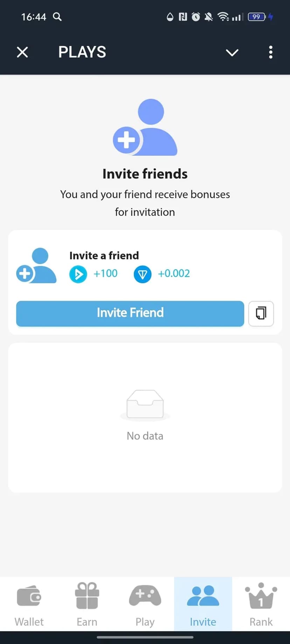Open the Wallet tab
Screen dimensions: 290x644
click(29, 604)
